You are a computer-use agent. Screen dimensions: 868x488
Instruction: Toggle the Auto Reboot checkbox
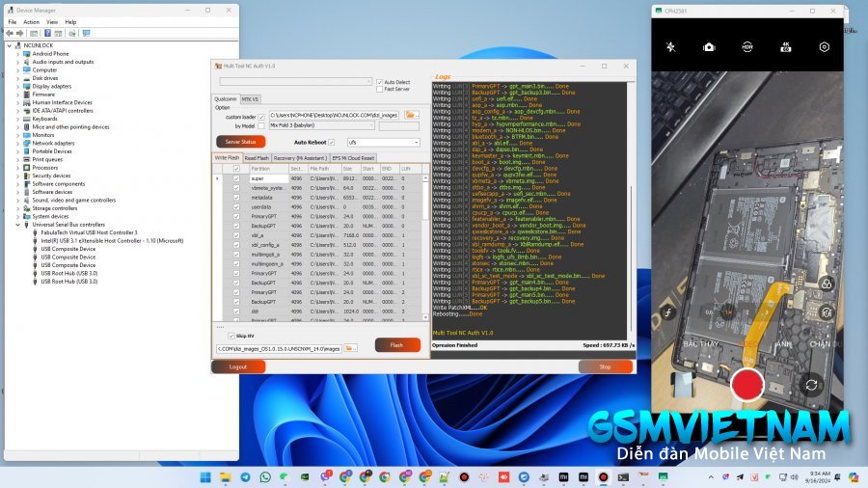tap(331, 142)
